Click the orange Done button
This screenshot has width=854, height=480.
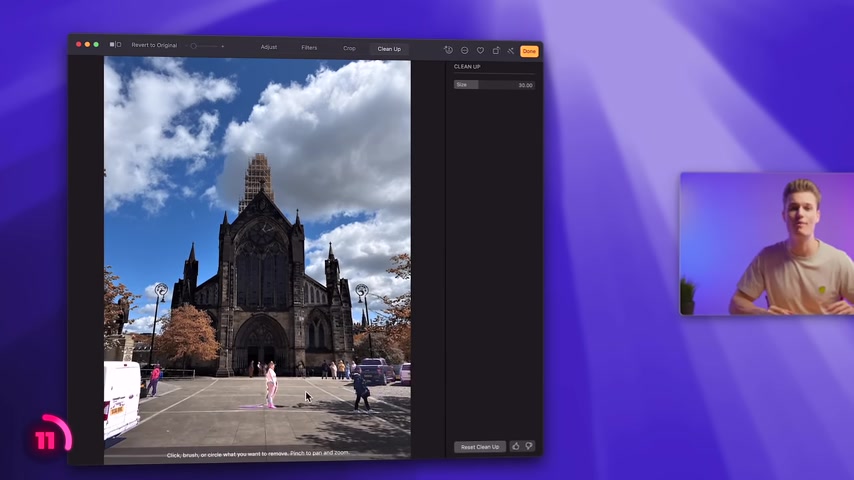pos(529,51)
